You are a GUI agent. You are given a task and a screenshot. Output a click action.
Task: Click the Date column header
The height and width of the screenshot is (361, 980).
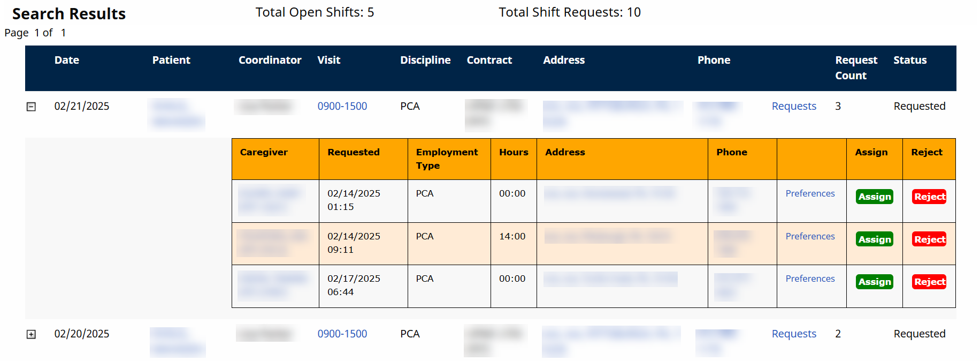coord(66,60)
